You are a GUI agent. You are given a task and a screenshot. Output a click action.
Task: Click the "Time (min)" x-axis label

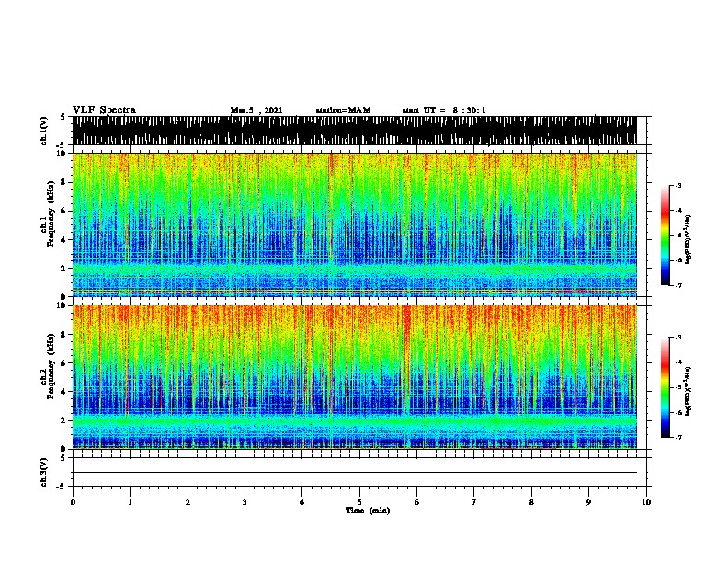click(368, 511)
